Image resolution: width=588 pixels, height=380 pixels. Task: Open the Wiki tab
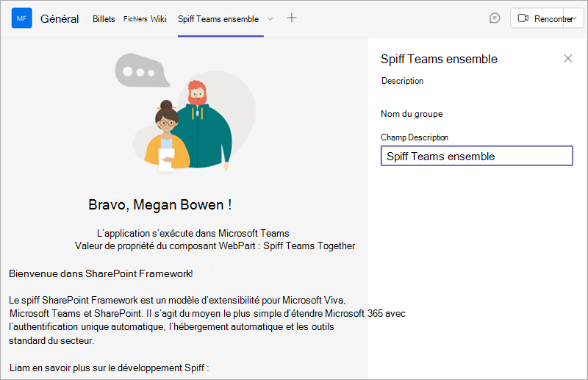click(x=158, y=19)
